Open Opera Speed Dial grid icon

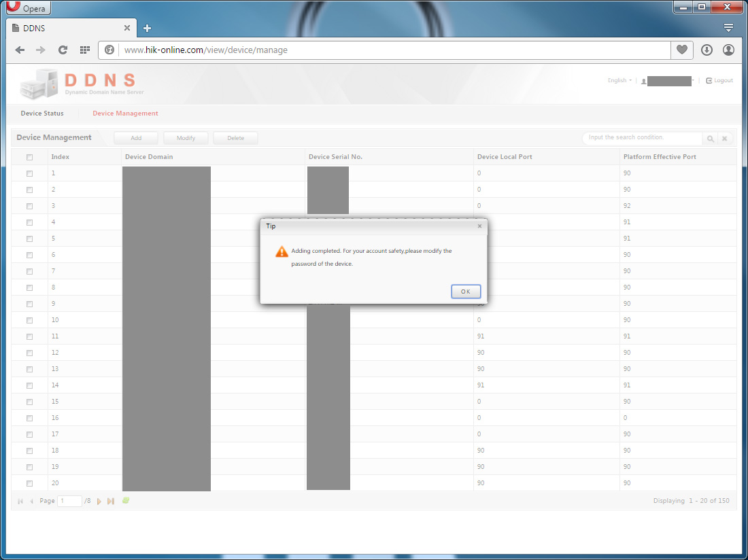[x=85, y=50]
